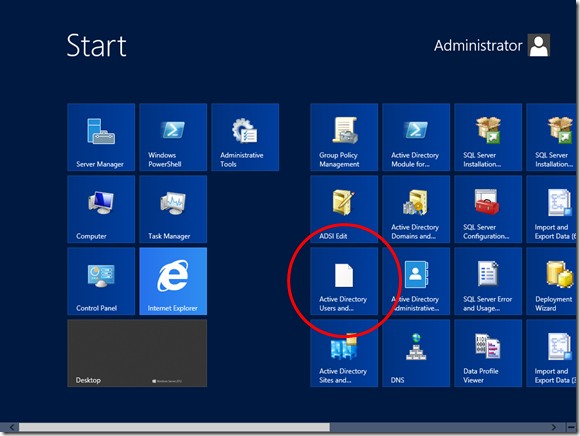Viewport: 580px width, 436px height.
Task: Click the horizontal scrollbar thumb
Action: point(174,427)
